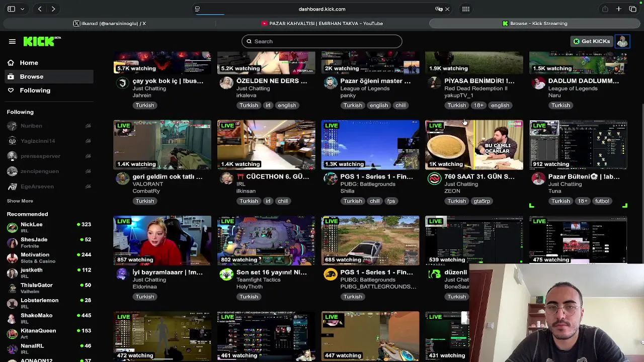The height and width of the screenshot is (362, 644).
Task: Click Motivation channel avatar
Action: [x=12, y=257]
